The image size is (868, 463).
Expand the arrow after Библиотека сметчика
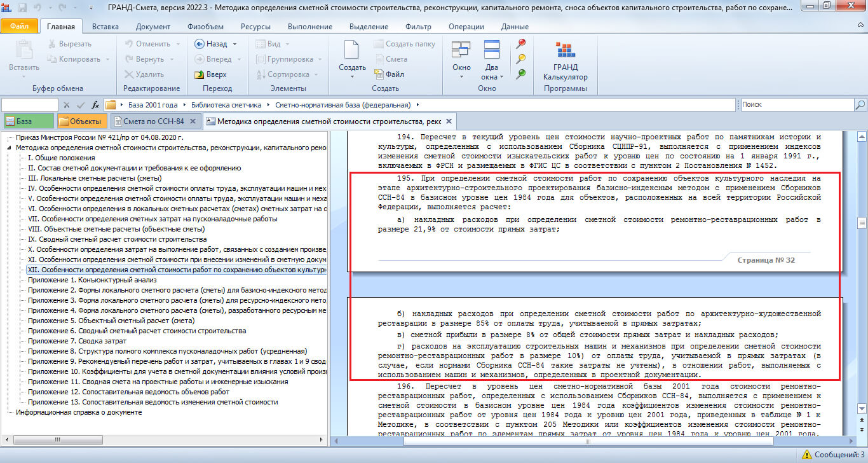pyautogui.click(x=269, y=105)
